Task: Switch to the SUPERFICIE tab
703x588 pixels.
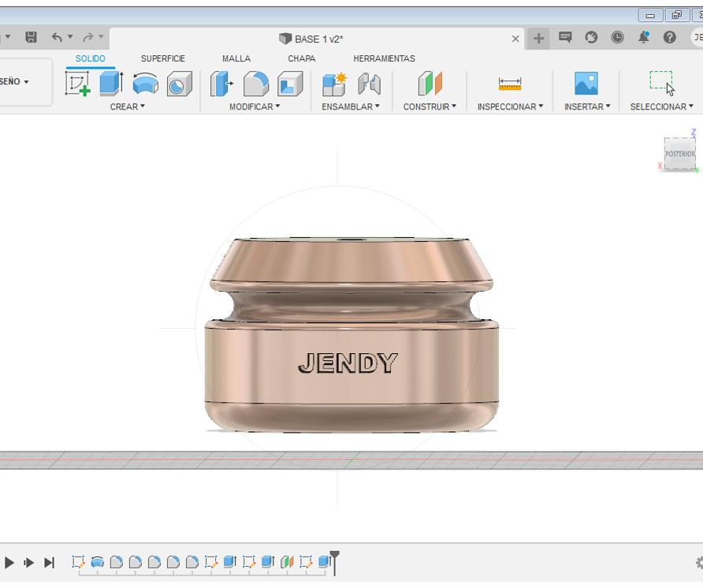Action: [x=163, y=58]
